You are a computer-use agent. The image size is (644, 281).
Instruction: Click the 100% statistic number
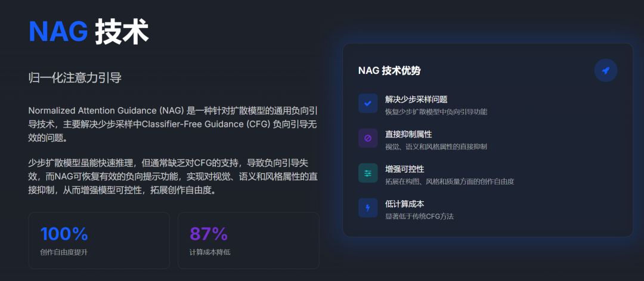(64, 234)
